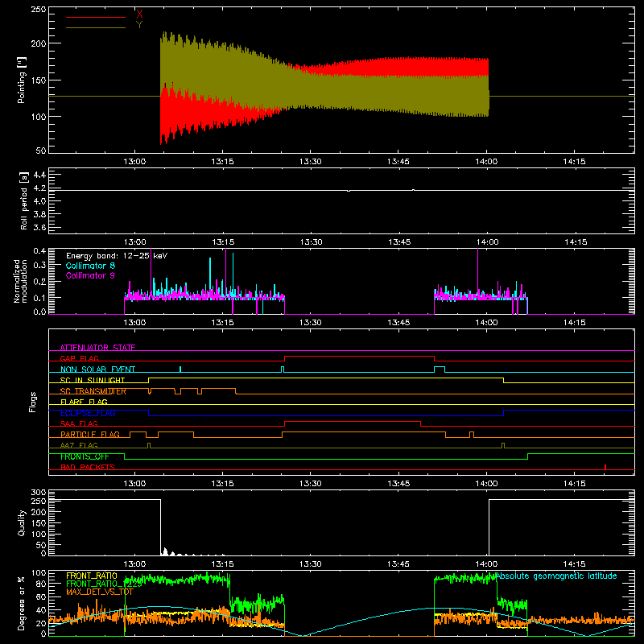This screenshot has width=644, height=644.
Task: Select the ECLIPSE_FLAG label
Action: tap(88, 413)
